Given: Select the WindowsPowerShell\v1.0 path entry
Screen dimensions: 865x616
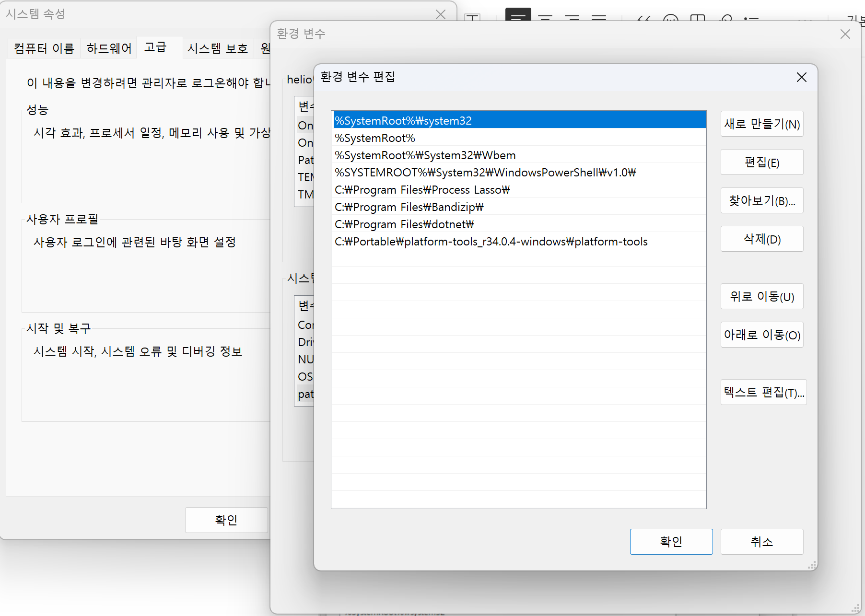Looking at the screenshot, I should (519, 172).
